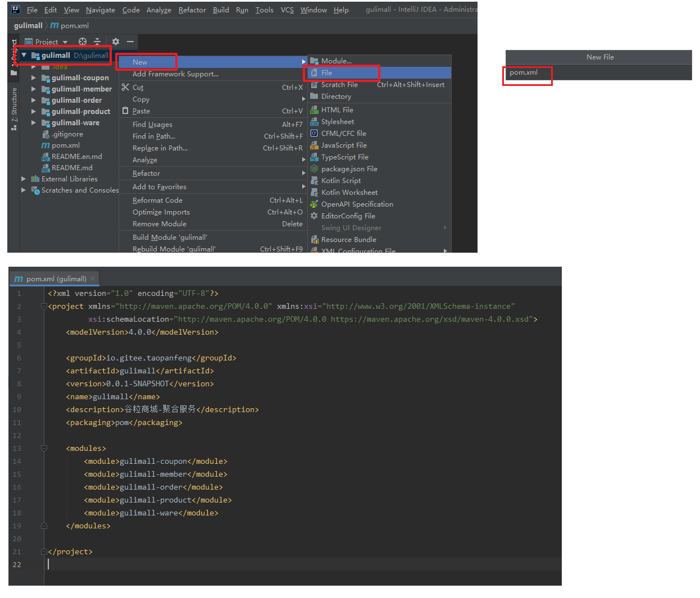The height and width of the screenshot is (598, 700).
Task: Click the CFML/CFC file icon
Action: pyautogui.click(x=315, y=134)
